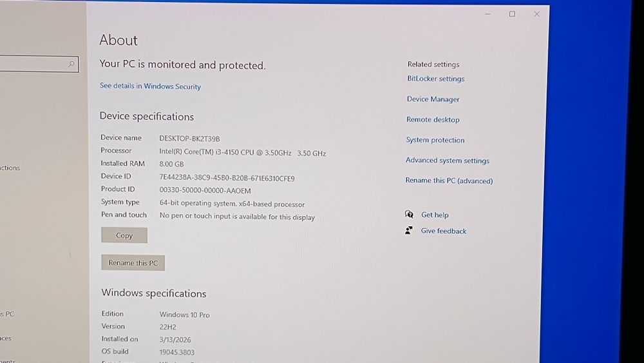
Task: Select Edition value Windows 10 Pro
Action: coord(184,315)
